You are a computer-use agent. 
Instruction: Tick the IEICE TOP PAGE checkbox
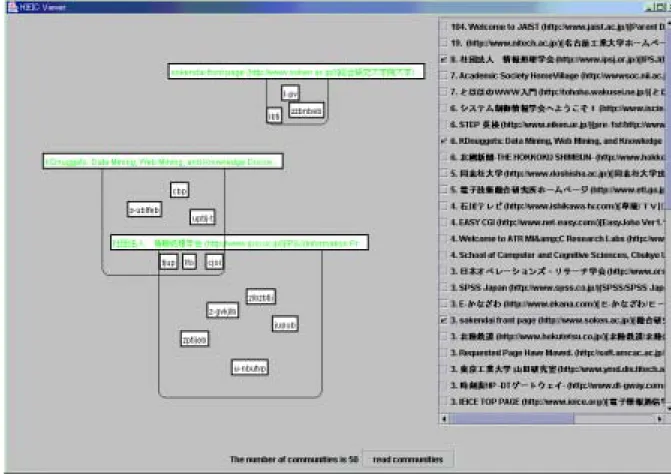pyautogui.click(x=444, y=402)
